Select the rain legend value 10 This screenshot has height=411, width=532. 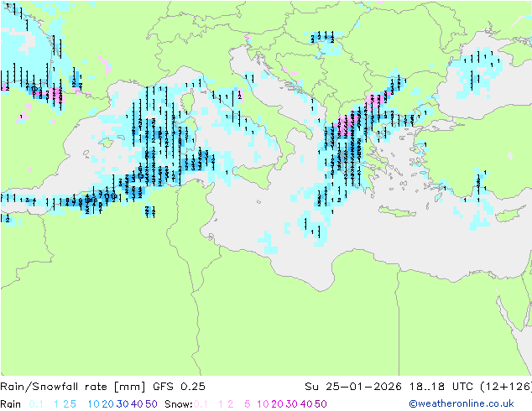93,404
